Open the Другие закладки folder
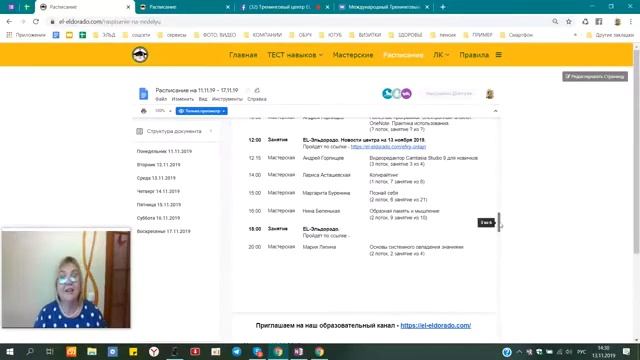This screenshot has height=360, width=640. coord(610,35)
